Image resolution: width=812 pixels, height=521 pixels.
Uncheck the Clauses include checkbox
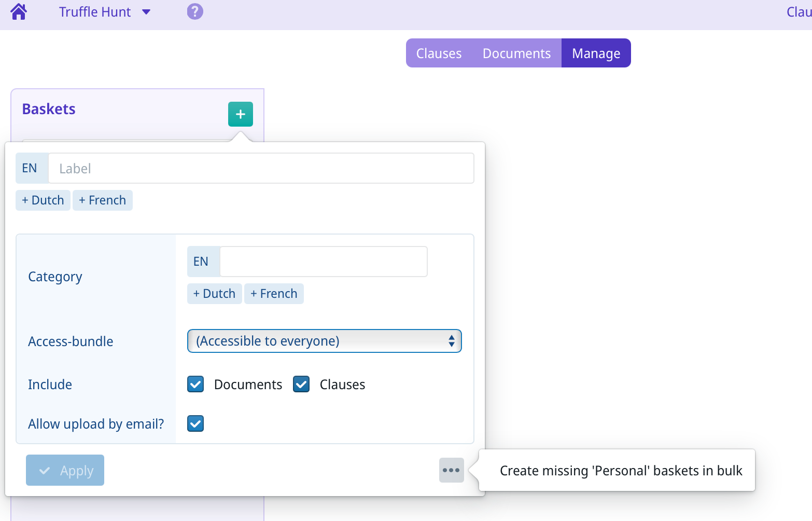click(301, 385)
